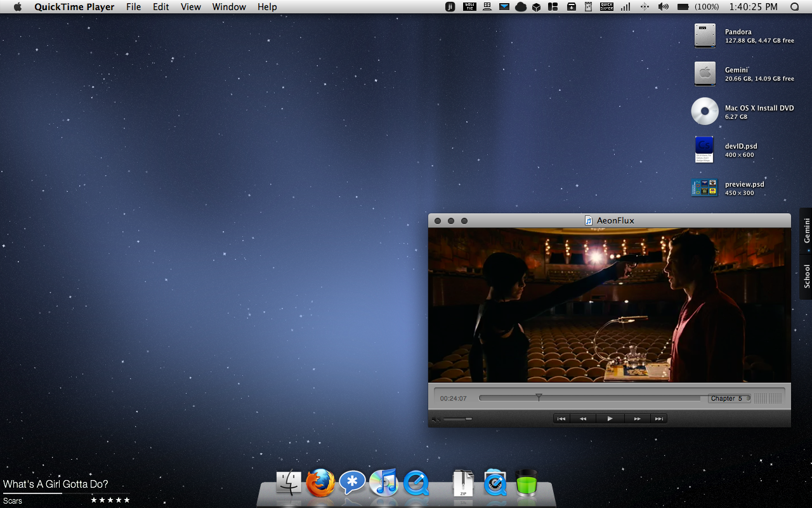The width and height of the screenshot is (812, 508).
Task: Click the equalizer grid indicator in QuickTime
Action: point(768,399)
